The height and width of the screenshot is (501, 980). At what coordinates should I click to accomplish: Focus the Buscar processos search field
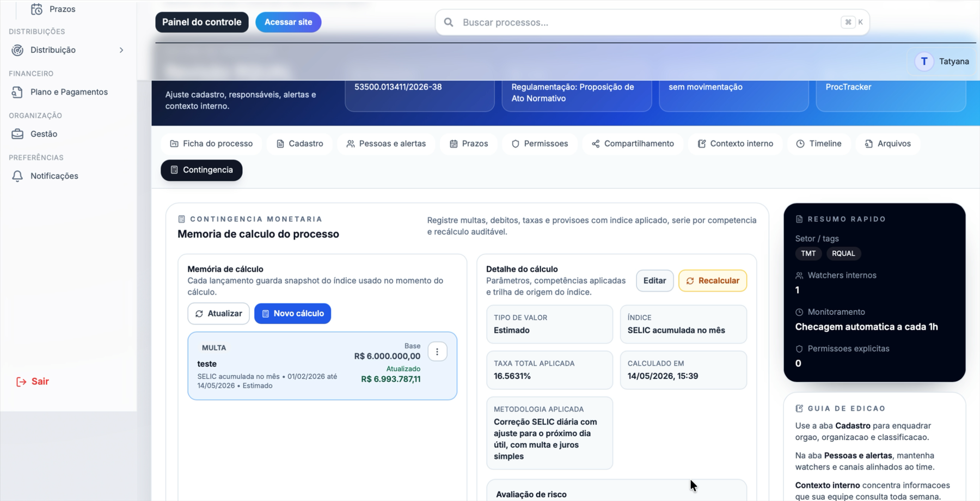coord(652,22)
